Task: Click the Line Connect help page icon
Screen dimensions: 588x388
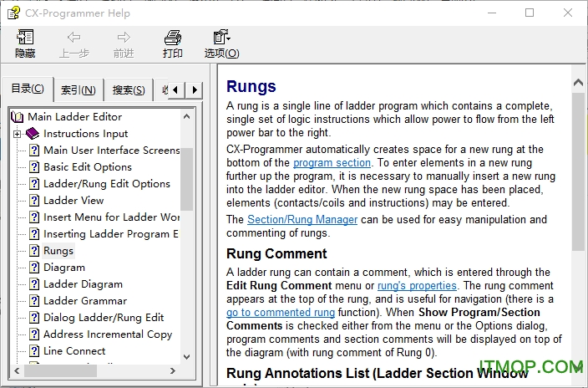Action: (34, 351)
